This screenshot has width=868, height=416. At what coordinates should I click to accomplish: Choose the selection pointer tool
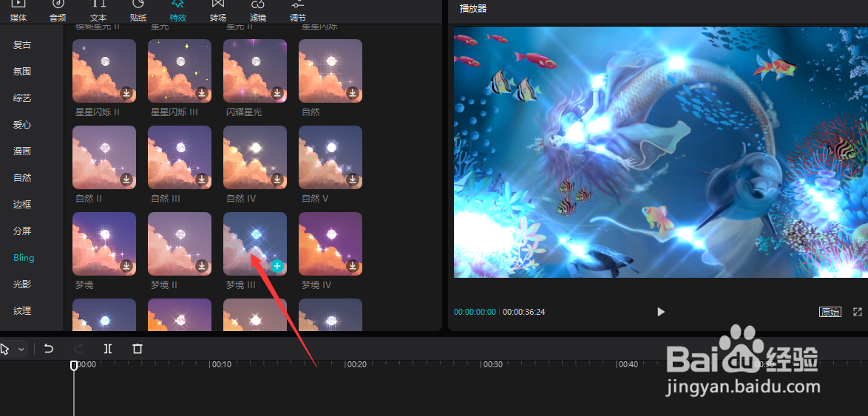[5, 349]
